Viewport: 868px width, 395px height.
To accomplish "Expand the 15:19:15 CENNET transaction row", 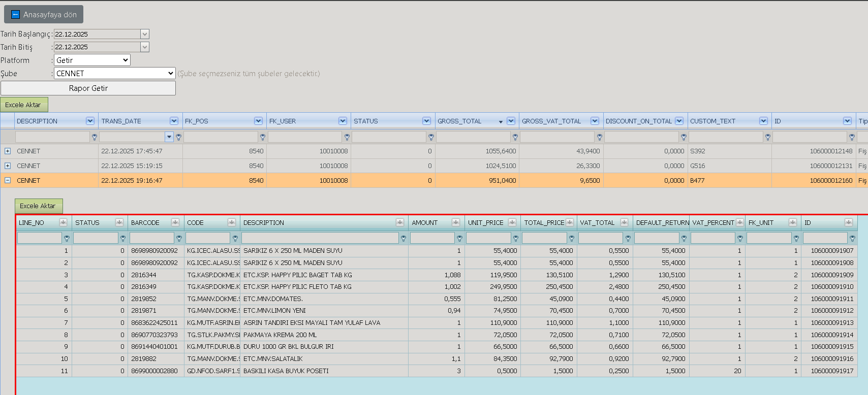I will tap(8, 166).
